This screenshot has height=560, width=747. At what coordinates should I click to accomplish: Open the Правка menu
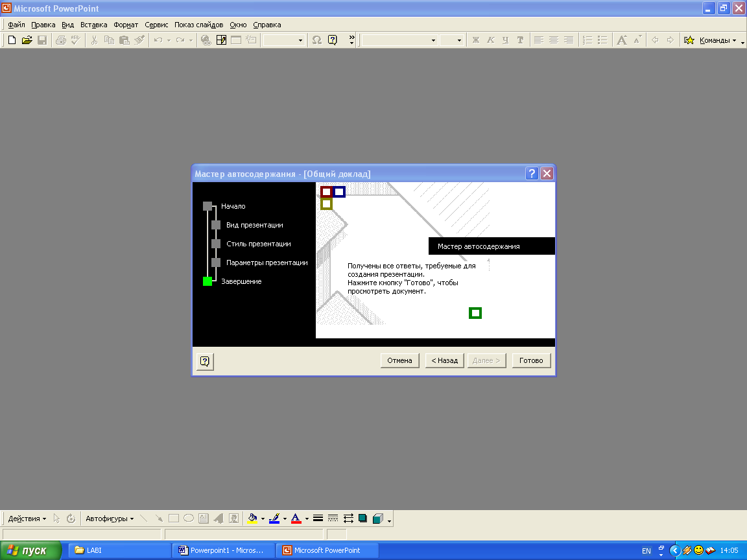(x=43, y=25)
